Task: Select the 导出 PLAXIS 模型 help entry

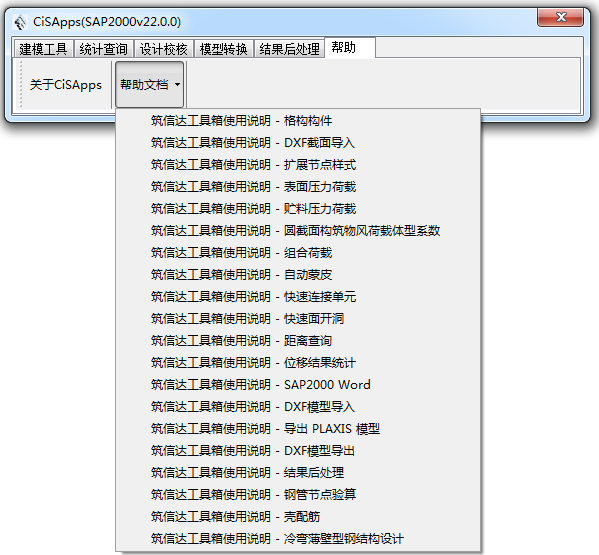Action: click(298, 429)
